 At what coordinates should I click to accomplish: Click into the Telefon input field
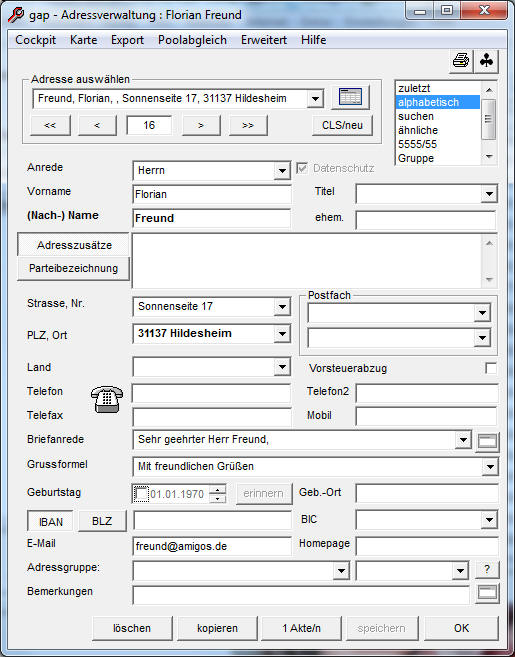click(212, 393)
